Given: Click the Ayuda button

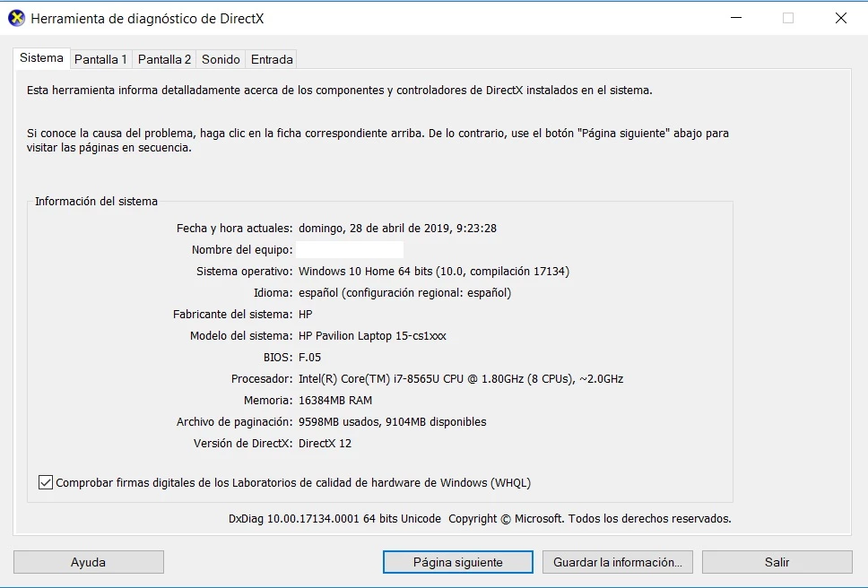Looking at the screenshot, I should (x=89, y=562).
